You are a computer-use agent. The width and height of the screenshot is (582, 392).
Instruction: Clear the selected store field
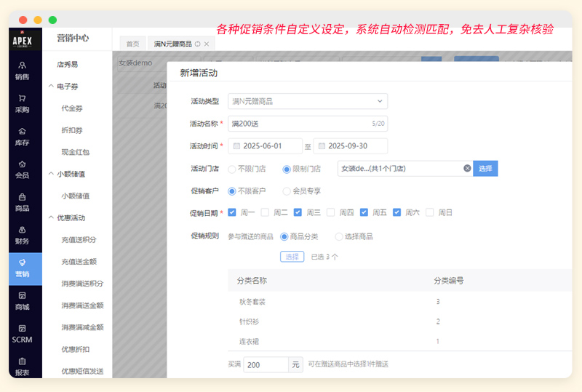(x=467, y=168)
